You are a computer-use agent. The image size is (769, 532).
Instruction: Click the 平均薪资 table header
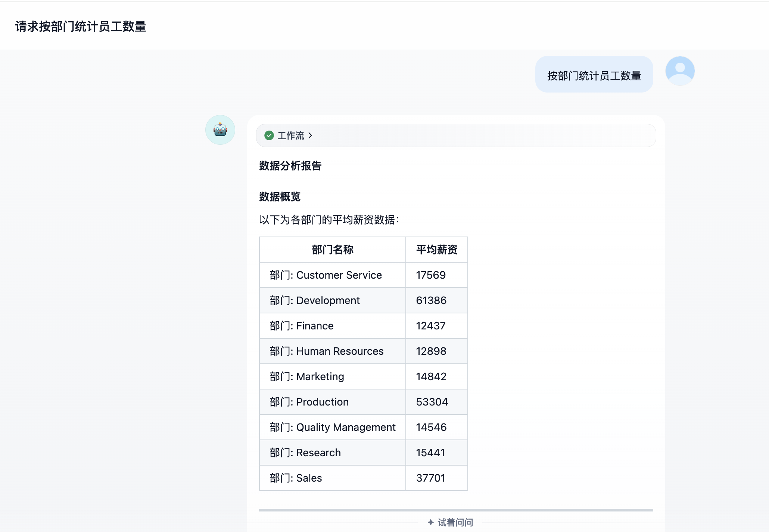[436, 250]
